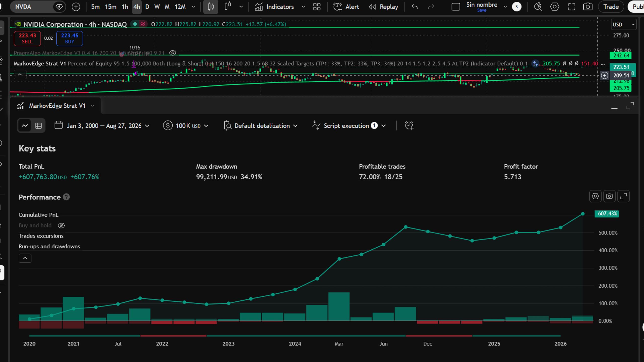The height and width of the screenshot is (362, 644).
Task: Maximize the strategy tester panel
Action: point(630,106)
